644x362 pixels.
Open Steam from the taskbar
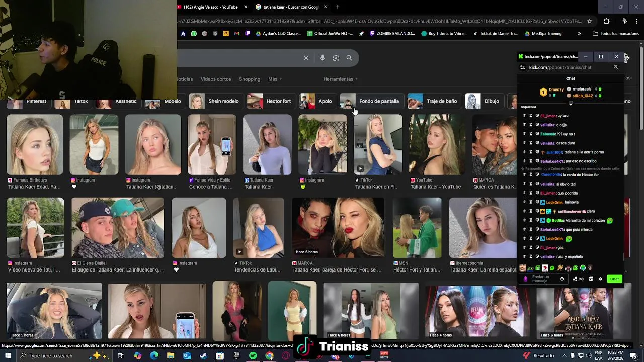[x=203, y=356]
